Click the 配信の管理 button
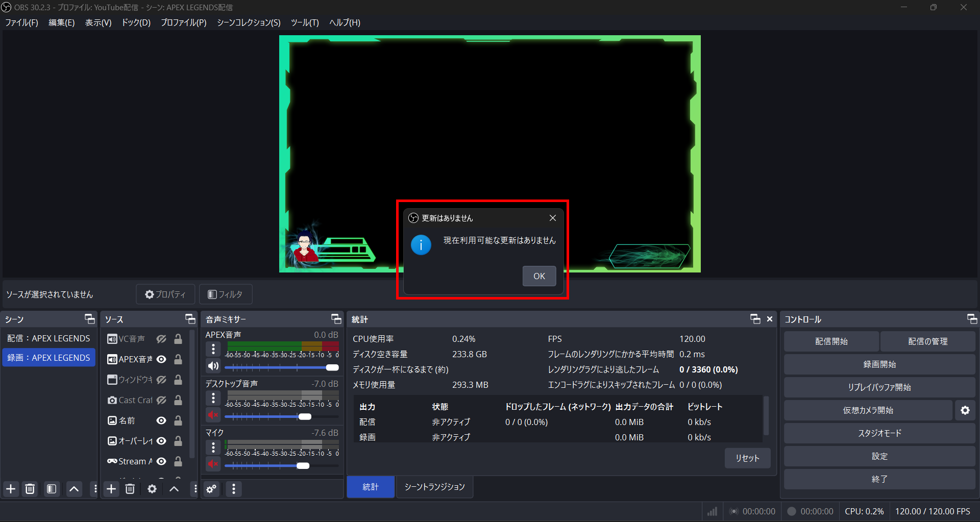Viewport: 980px width, 522px height. (928, 341)
